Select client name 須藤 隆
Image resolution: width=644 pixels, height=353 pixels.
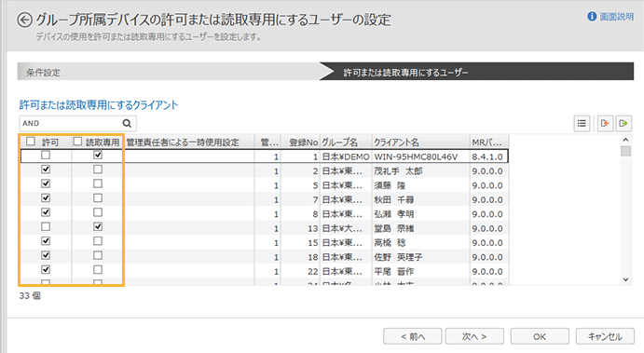390,185
